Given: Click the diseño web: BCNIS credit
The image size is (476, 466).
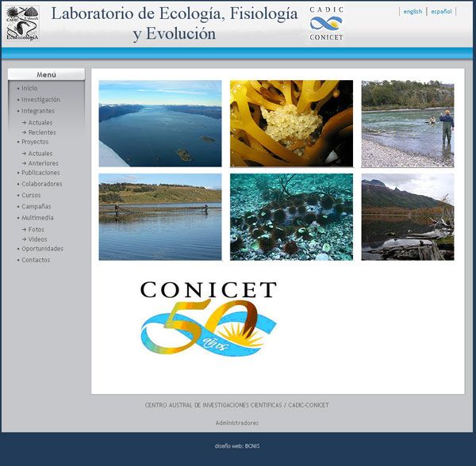Looking at the screenshot, I should click(x=236, y=446).
